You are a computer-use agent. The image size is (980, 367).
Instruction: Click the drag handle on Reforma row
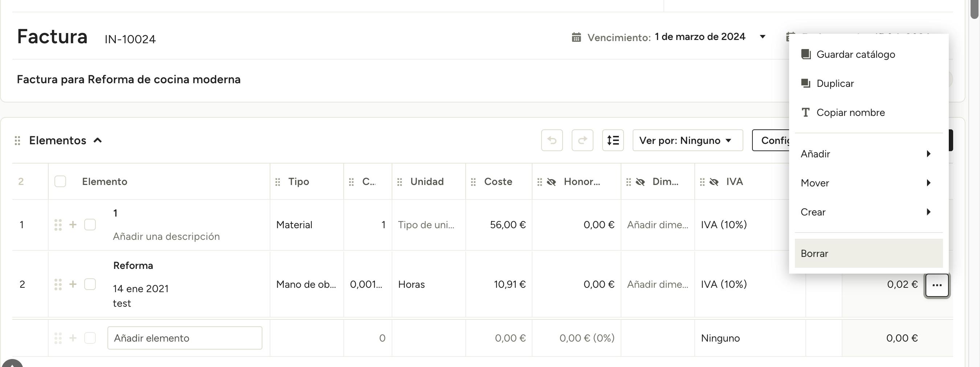point(58,285)
